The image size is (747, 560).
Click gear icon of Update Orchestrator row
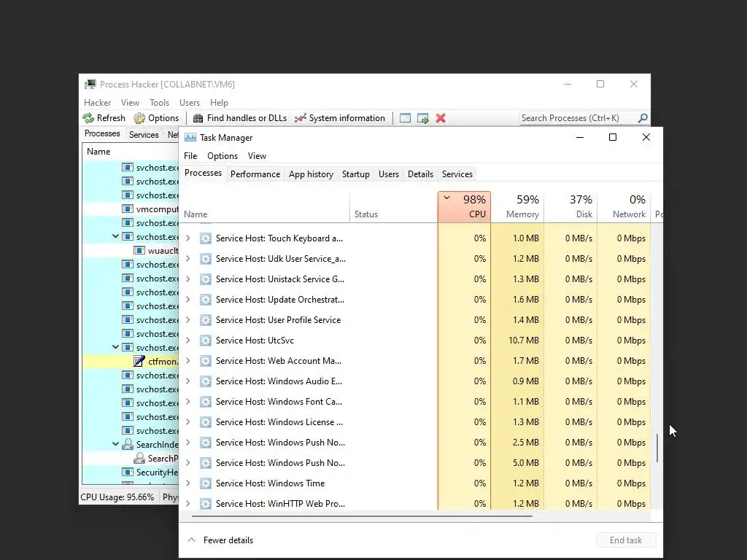pos(205,300)
